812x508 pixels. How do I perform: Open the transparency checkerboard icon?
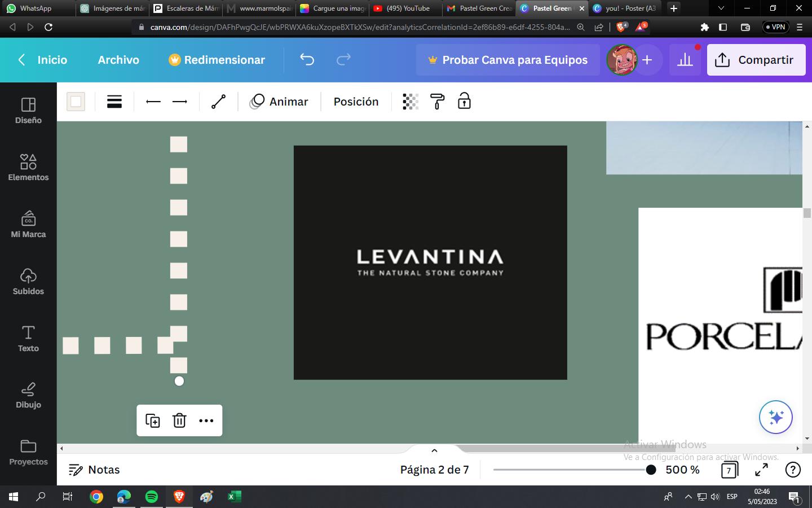click(x=411, y=102)
